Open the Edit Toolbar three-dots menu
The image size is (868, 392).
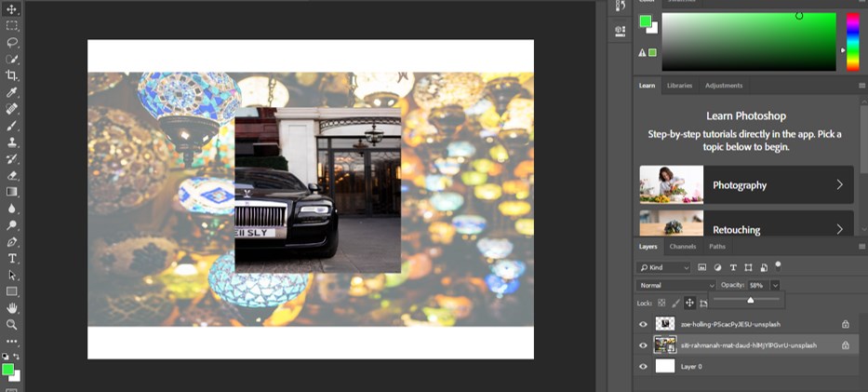coord(11,341)
